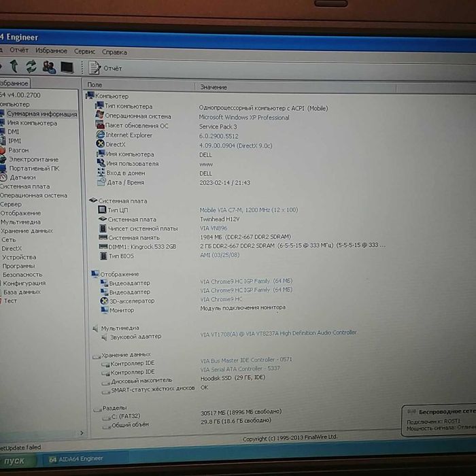476x476 pixels.
Task: Select База данных in the sidebar tree
Action: pyautogui.click(x=22, y=292)
